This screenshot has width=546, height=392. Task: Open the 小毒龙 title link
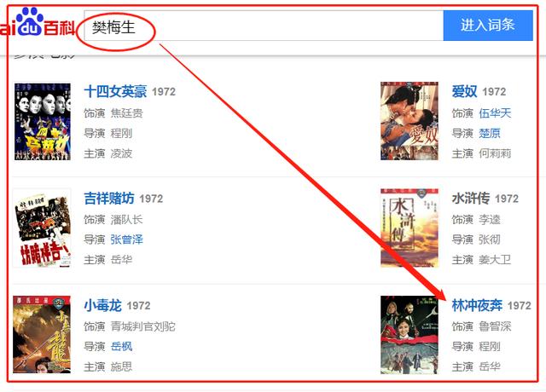coord(102,305)
